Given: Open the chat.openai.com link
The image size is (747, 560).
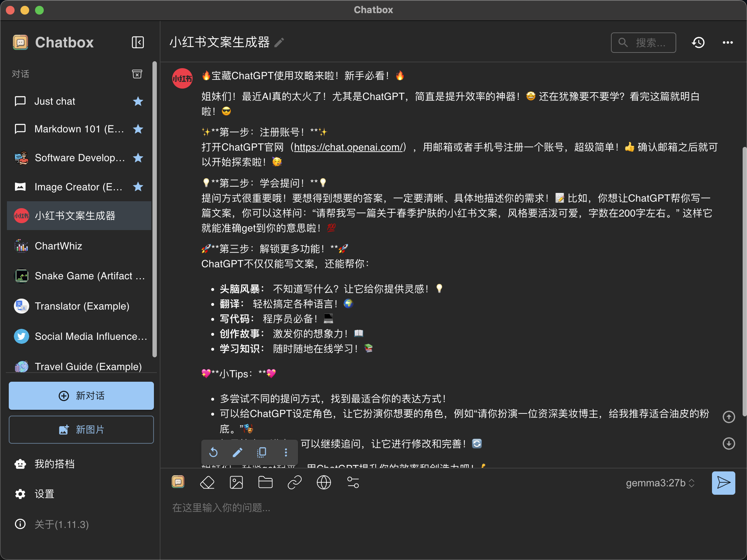Looking at the screenshot, I should 348,147.
